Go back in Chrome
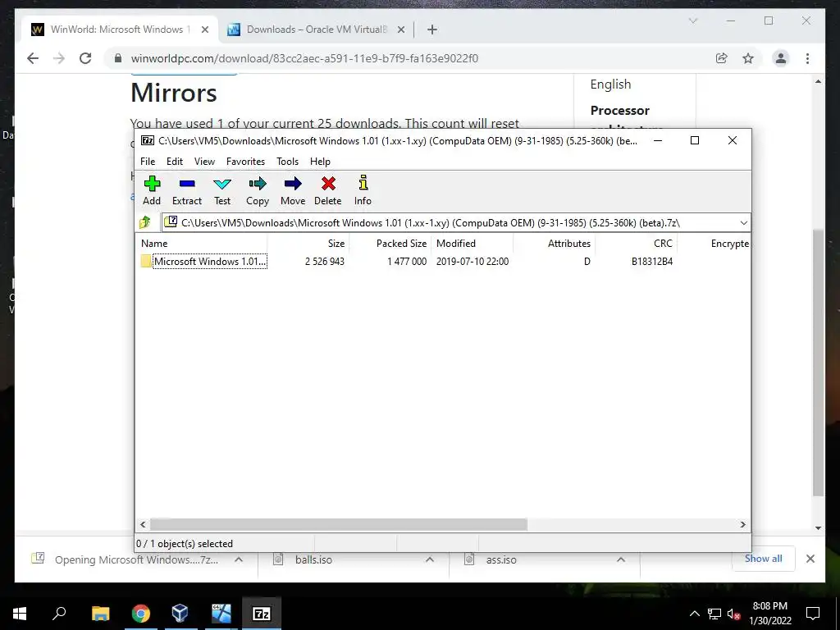Viewport: 840px width, 630px height. [33, 58]
